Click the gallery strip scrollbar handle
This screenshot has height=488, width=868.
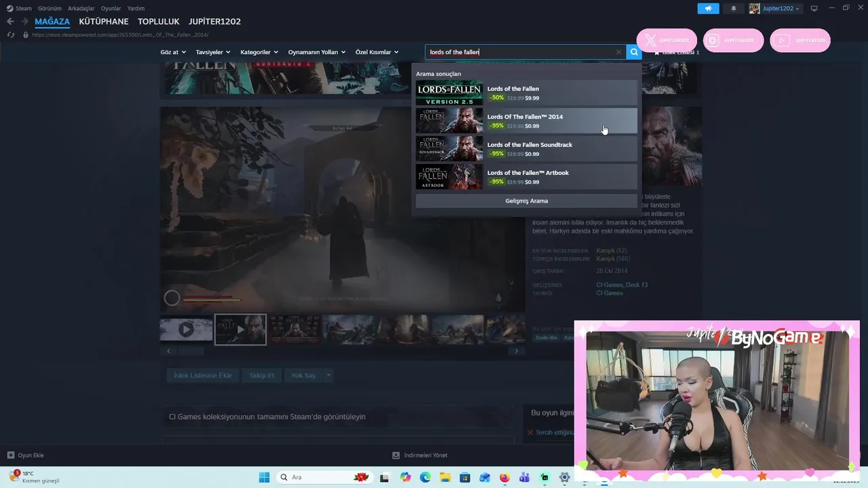191,351
